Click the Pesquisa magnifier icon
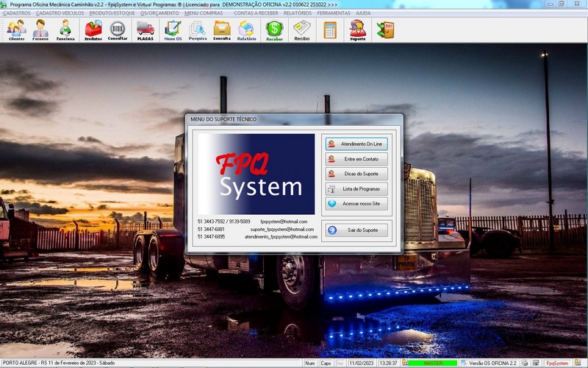 (x=198, y=30)
